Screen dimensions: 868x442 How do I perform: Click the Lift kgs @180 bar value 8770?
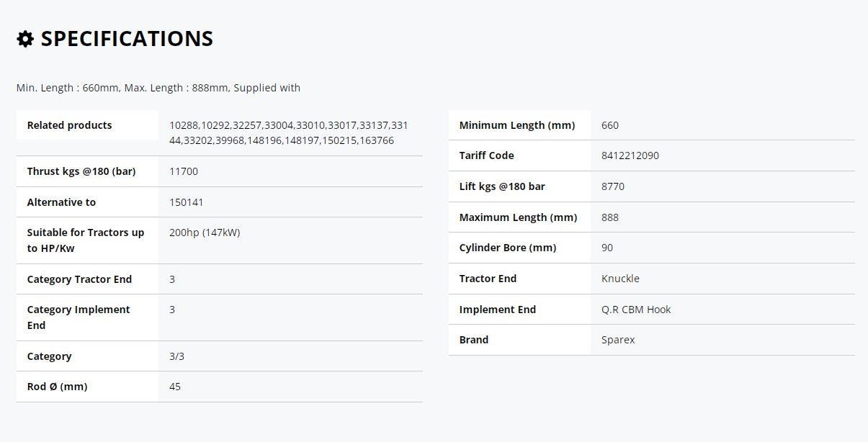[613, 186]
